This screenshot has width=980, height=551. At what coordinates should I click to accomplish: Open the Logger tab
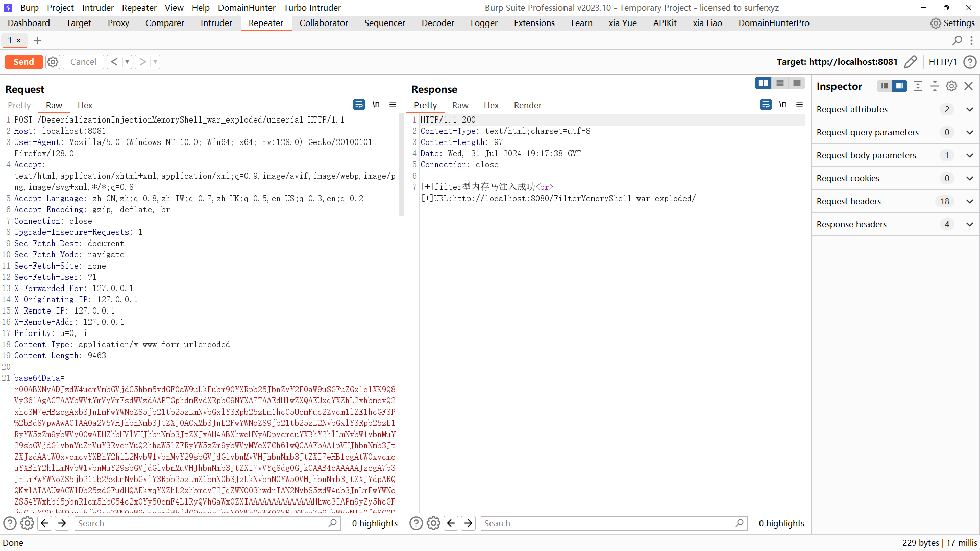pos(484,23)
